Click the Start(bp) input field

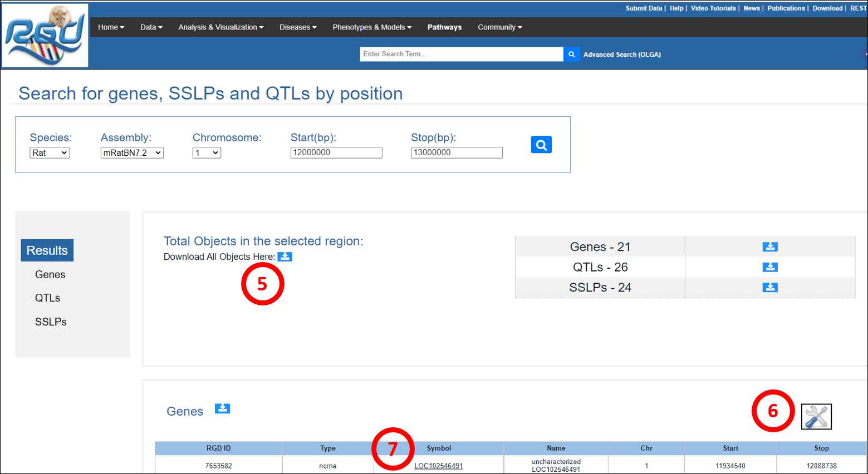tap(336, 152)
